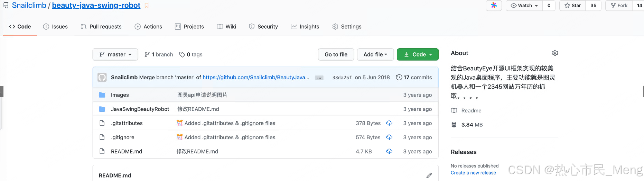The height and width of the screenshot is (181, 644).
Task: View the 17 commits history
Action: [x=414, y=77]
